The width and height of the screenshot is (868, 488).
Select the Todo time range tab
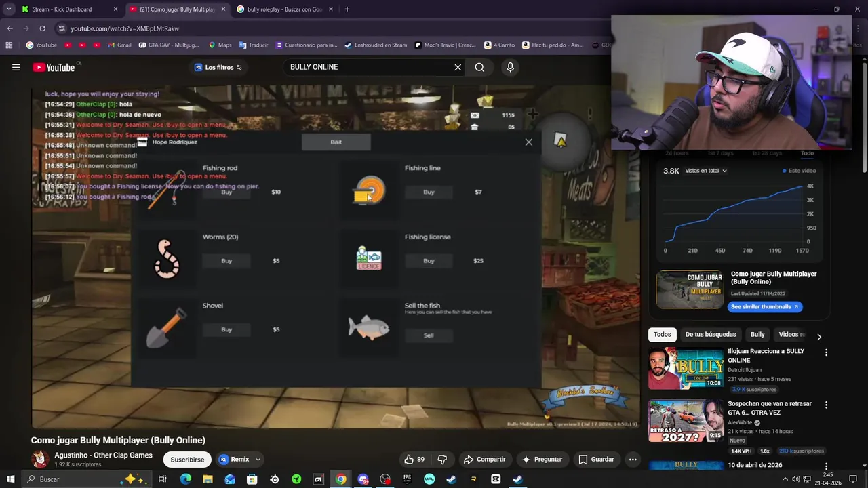pos(807,153)
